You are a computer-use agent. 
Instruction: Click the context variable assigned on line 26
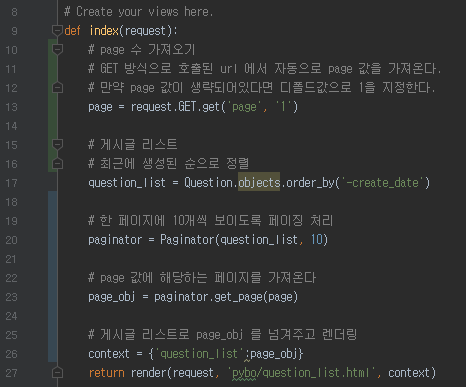coord(109,354)
